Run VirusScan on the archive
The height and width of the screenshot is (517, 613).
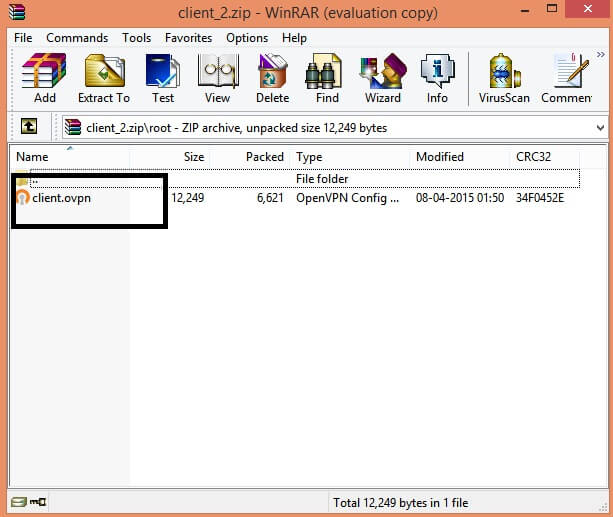click(x=505, y=78)
